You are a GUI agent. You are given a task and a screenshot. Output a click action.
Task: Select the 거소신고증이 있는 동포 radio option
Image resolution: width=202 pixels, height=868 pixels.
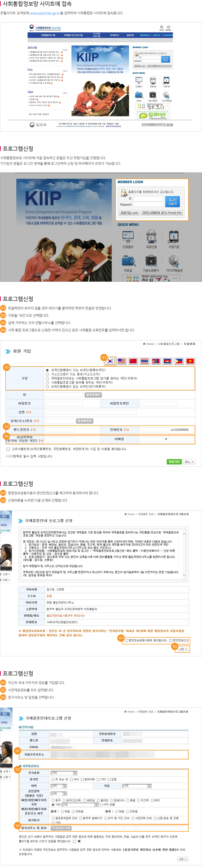(47, 374)
